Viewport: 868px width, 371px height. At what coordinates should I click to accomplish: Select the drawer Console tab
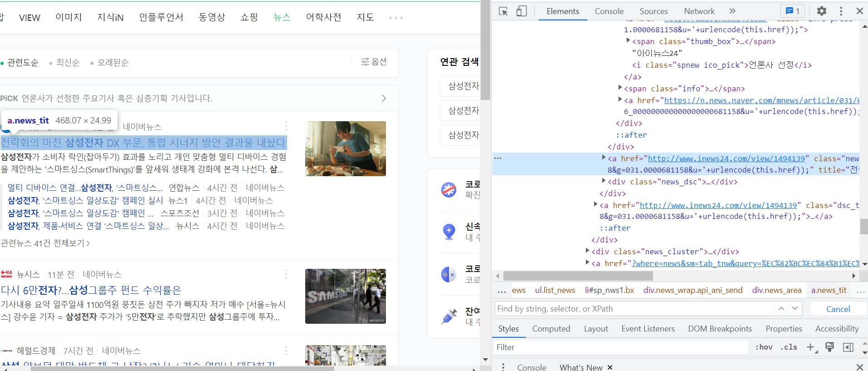[x=532, y=367]
